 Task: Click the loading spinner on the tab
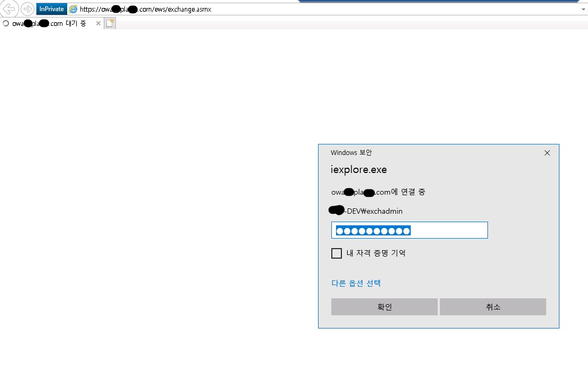click(x=6, y=23)
